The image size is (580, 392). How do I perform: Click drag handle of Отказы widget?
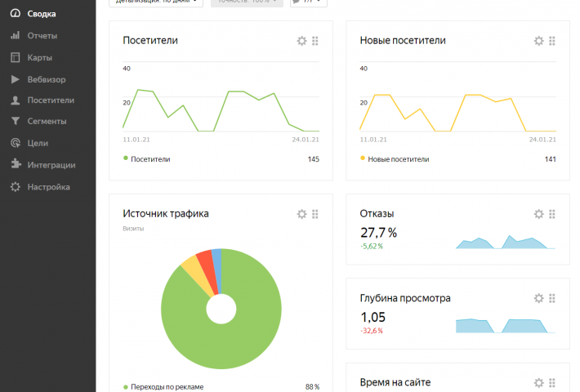pyautogui.click(x=552, y=214)
